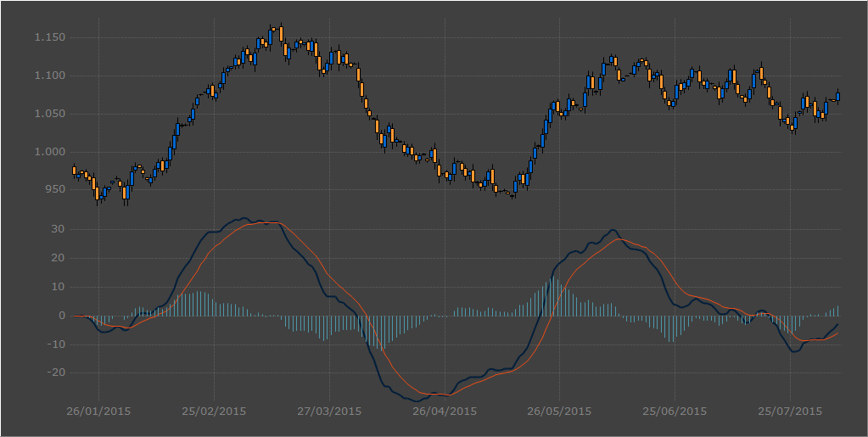Click the indicator axis label -10
Image resolution: width=868 pixels, height=437 pixels.
coord(56,345)
